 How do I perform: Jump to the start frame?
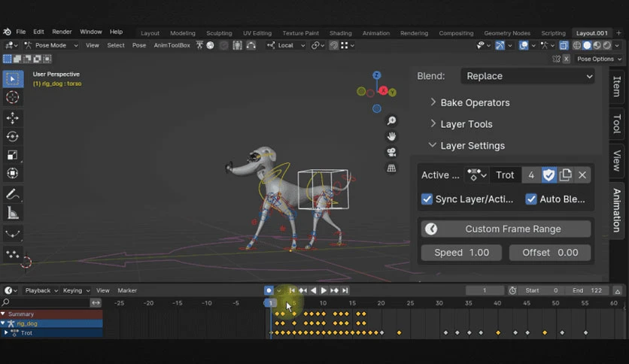292,290
